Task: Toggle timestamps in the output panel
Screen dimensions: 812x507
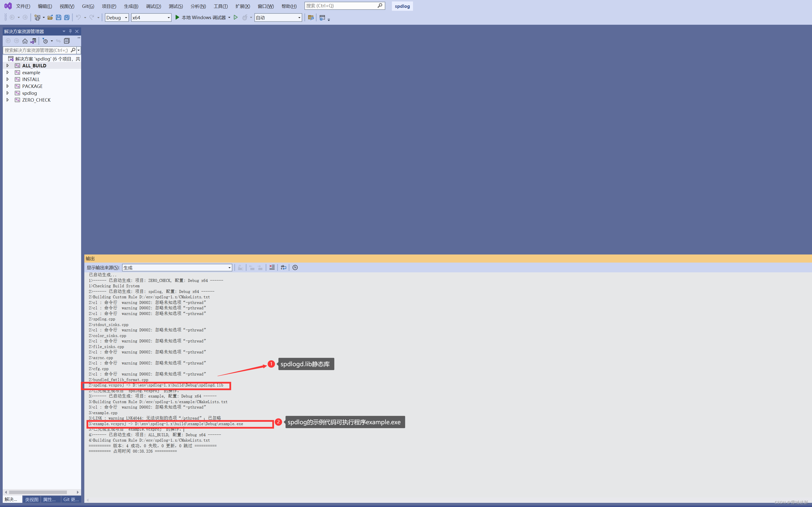Action: point(295,267)
